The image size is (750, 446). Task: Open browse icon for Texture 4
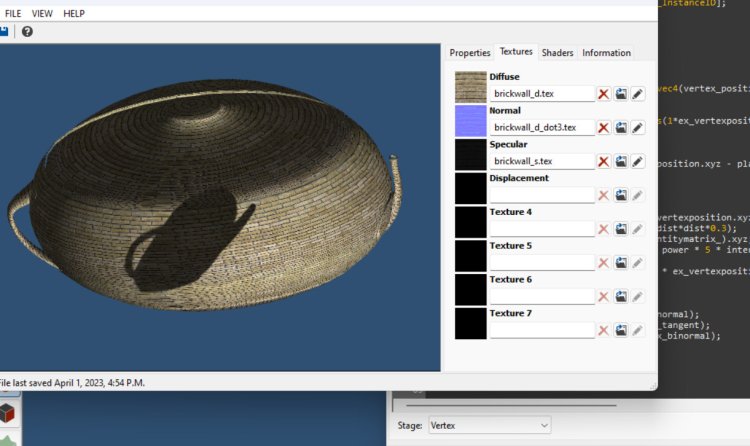[x=621, y=229]
